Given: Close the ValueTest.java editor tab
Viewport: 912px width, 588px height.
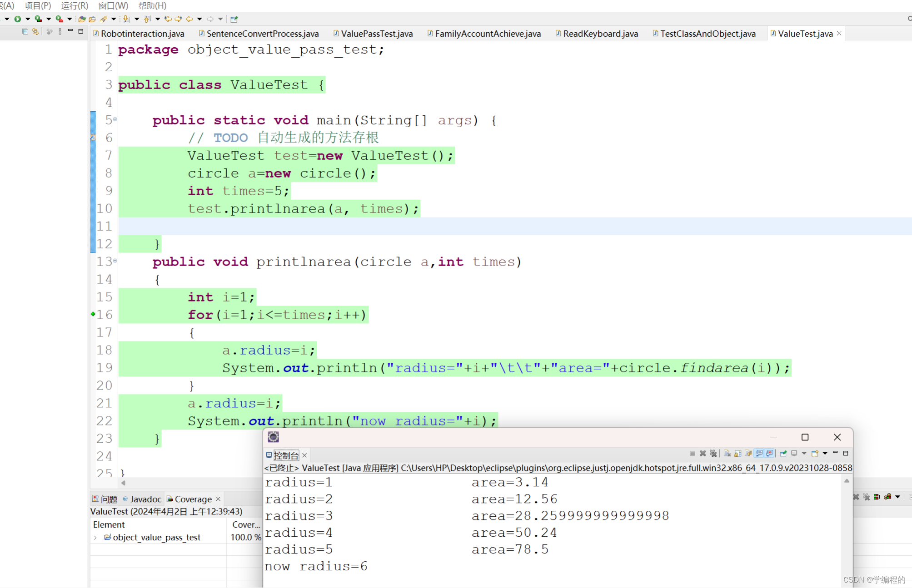Looking at the screenshot, I should point(839,34).
